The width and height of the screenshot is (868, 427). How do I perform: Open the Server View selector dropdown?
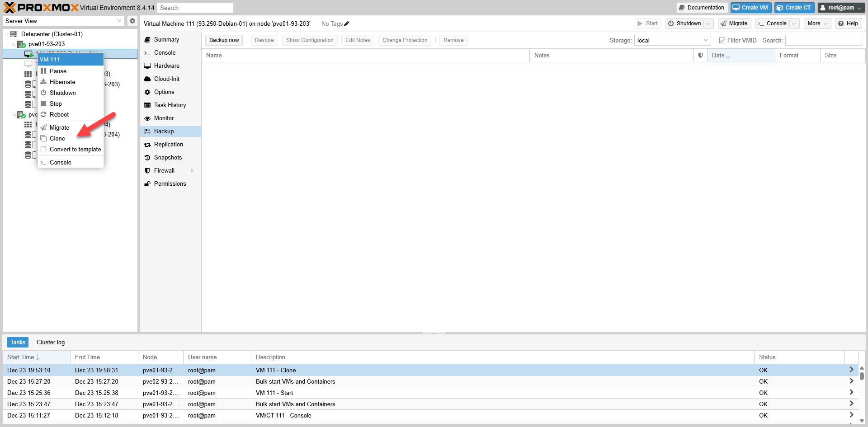tap(63, 21)
